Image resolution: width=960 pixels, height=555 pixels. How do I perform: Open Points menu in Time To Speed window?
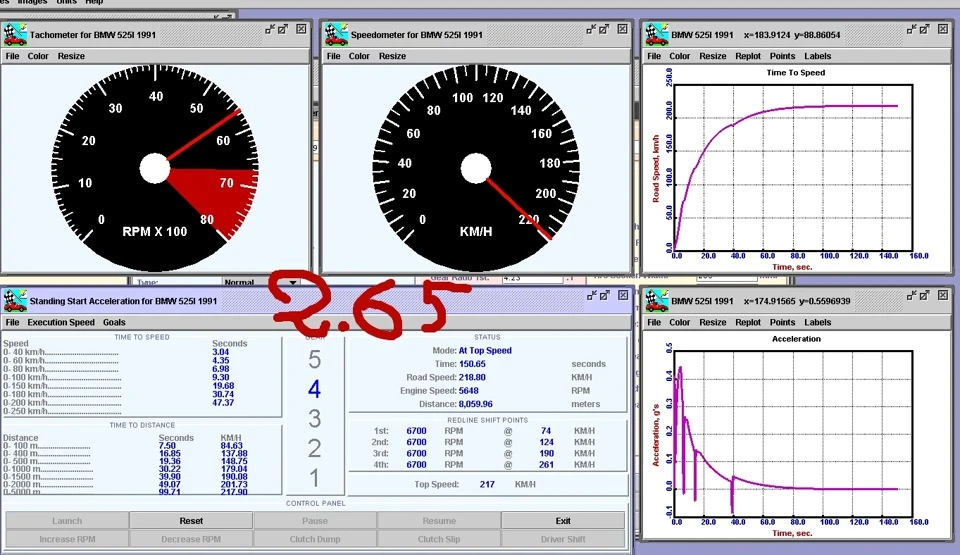pyautogui.click(x=782, y=56)
